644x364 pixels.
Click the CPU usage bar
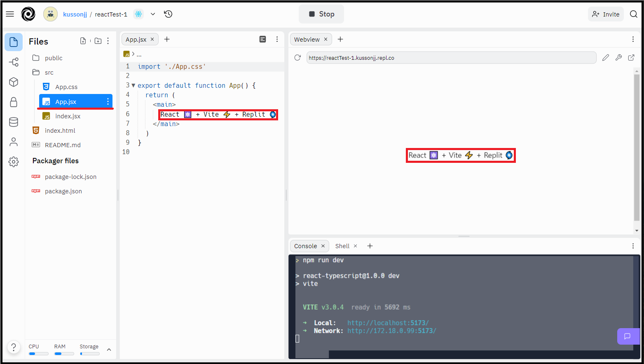point(38,354)
